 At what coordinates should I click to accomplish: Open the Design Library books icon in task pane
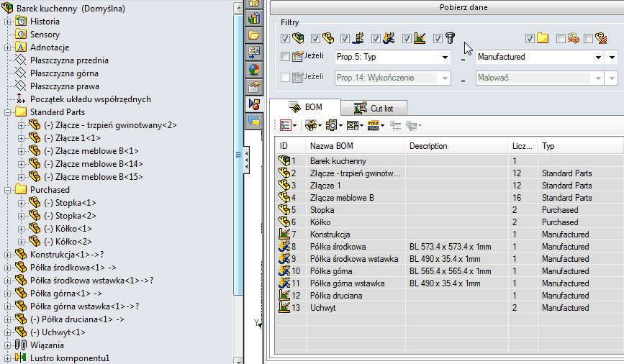[254, 18]
